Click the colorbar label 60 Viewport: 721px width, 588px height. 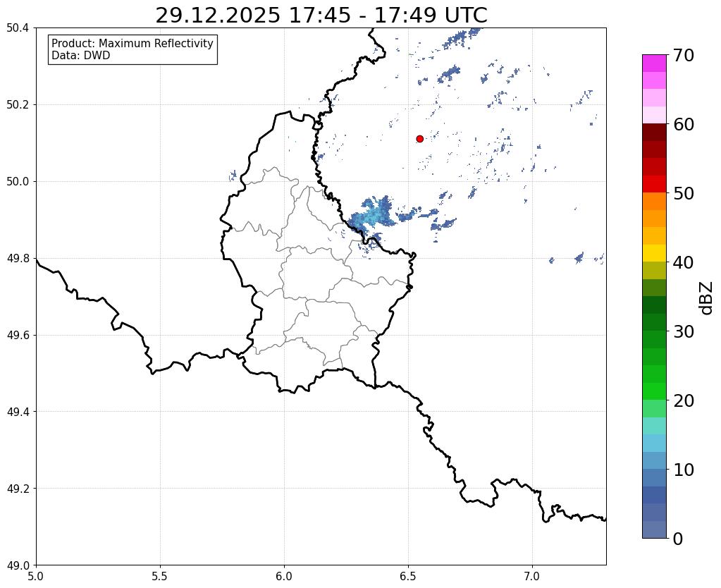coord(684,124)
